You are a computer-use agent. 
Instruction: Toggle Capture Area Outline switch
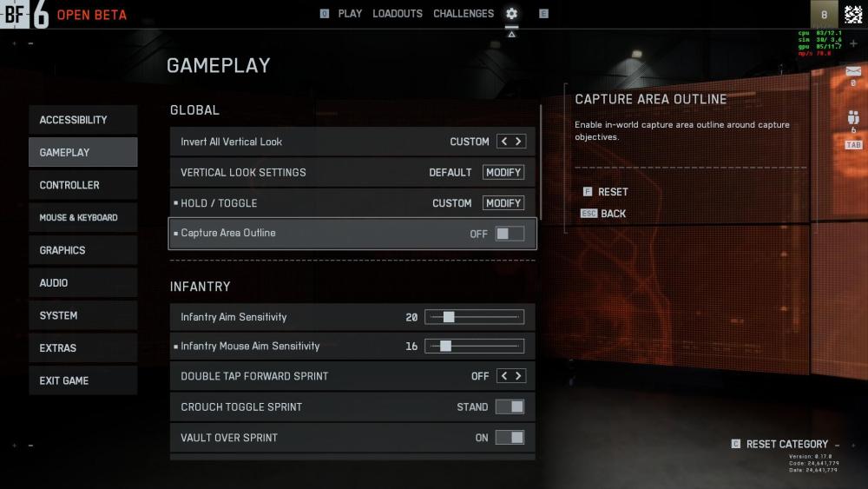tap(510, 234)
